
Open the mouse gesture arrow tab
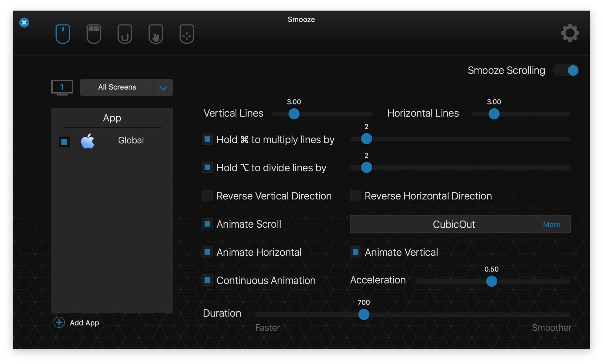coord(125,34)
